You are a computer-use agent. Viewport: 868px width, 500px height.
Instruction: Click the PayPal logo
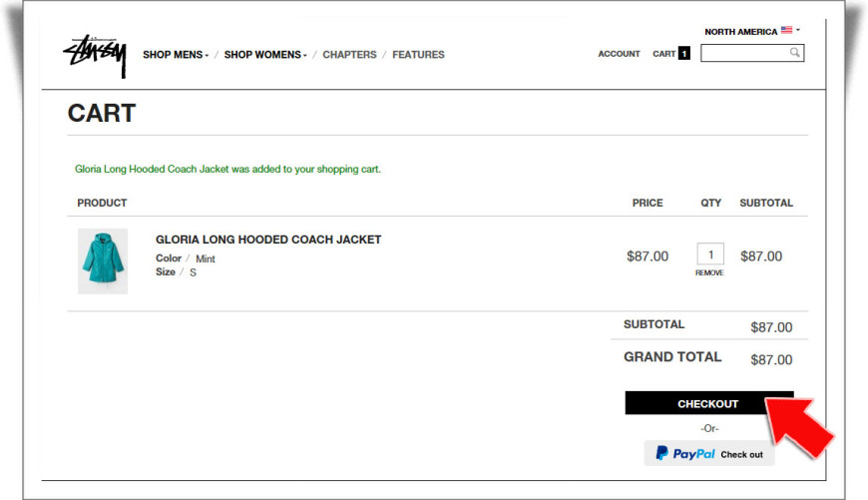(x=685, y=453)
